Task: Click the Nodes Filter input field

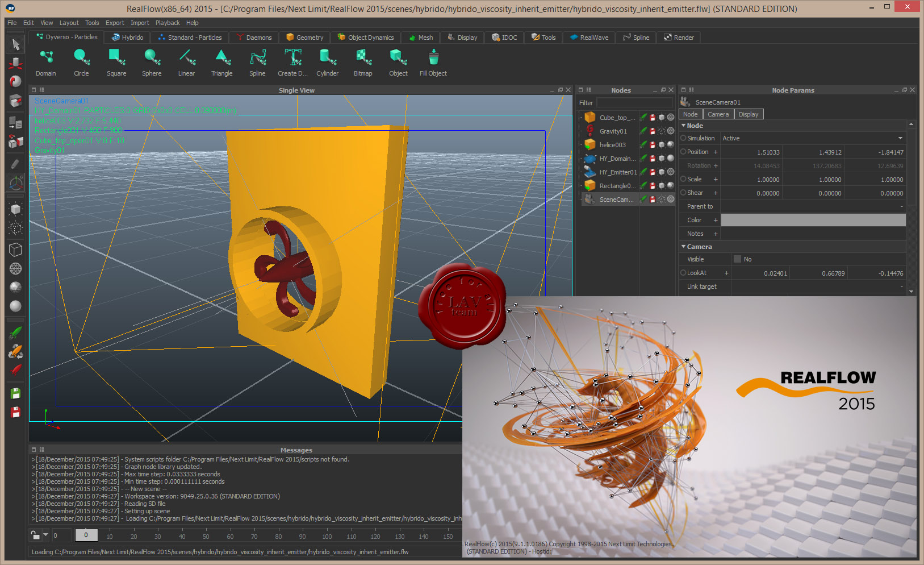Action: (634, 103)
